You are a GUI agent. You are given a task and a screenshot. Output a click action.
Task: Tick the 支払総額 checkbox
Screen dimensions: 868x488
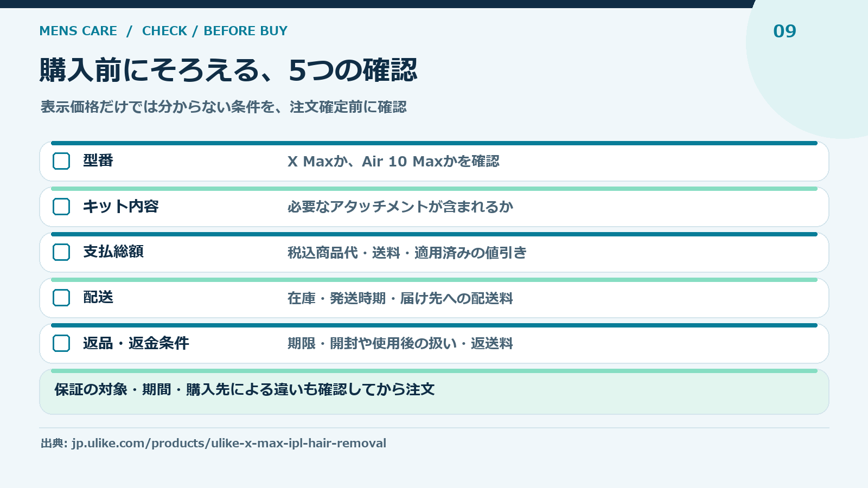pos(61,252)
